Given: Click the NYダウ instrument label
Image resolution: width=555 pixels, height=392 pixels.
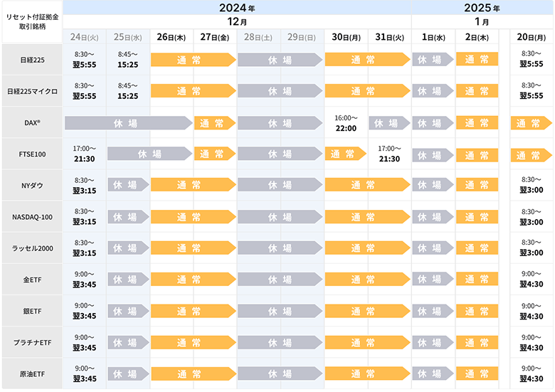Looking at the screenshot, I should [x=31, y=185].
